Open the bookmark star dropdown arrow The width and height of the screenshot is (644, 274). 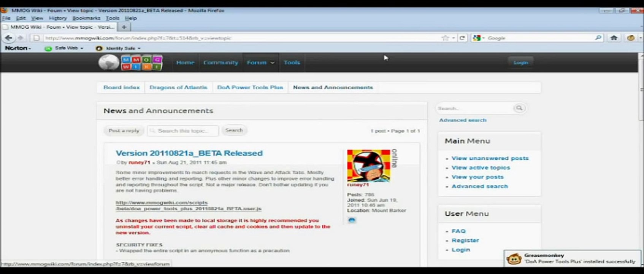(454, 38)
